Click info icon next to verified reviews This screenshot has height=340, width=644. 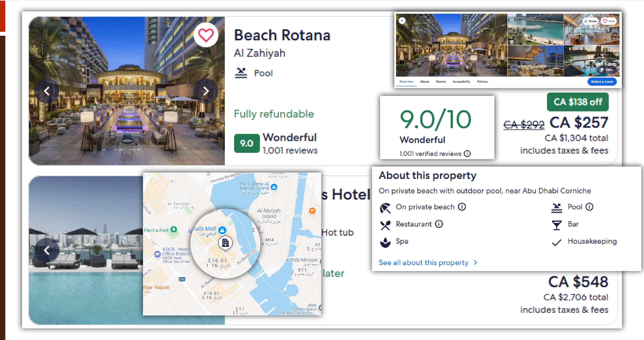467,154
